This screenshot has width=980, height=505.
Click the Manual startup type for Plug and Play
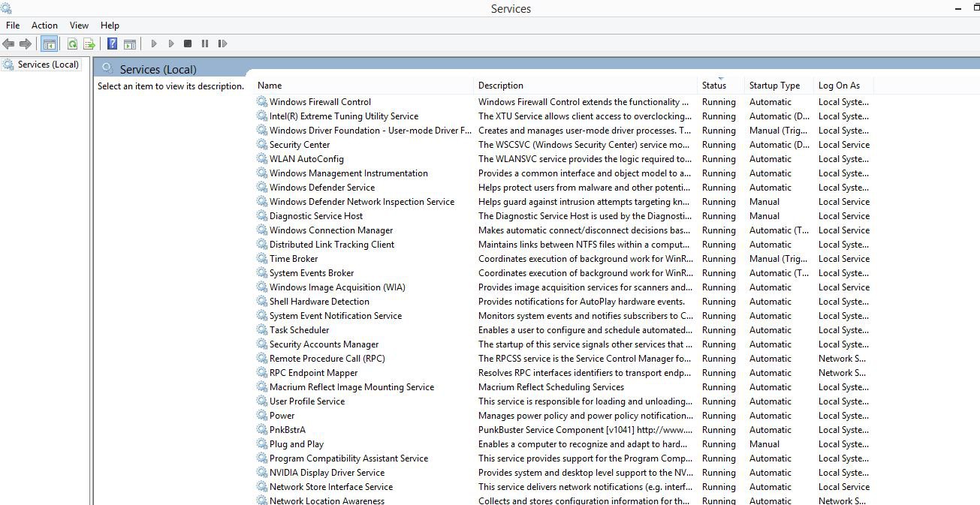click(764, 444)
